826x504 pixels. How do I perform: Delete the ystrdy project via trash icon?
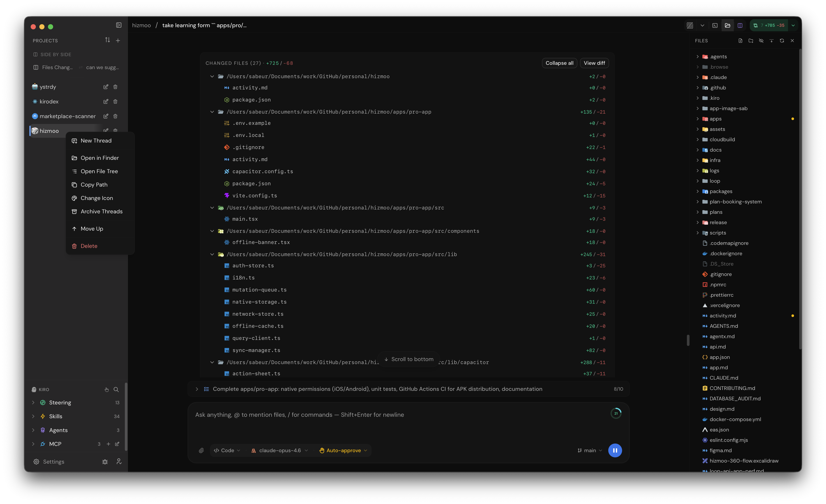pyautogui.click(x=115, y=87)
